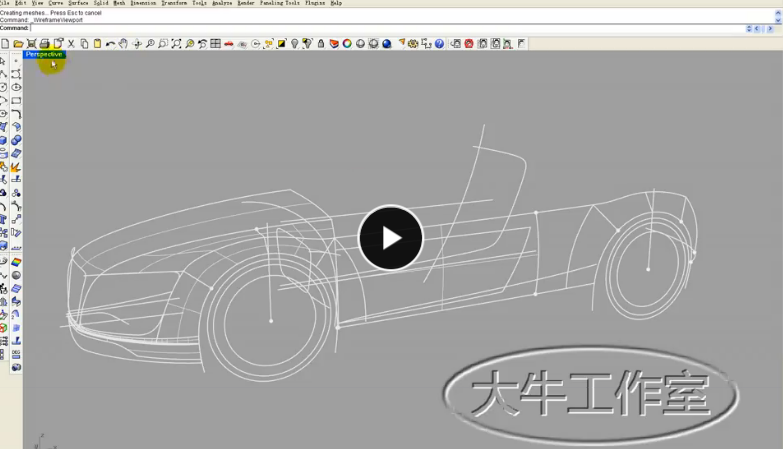Viewport: 783px width, 472px height.
Task: Click the Options gear icon
Action: (x=413, y=44)
